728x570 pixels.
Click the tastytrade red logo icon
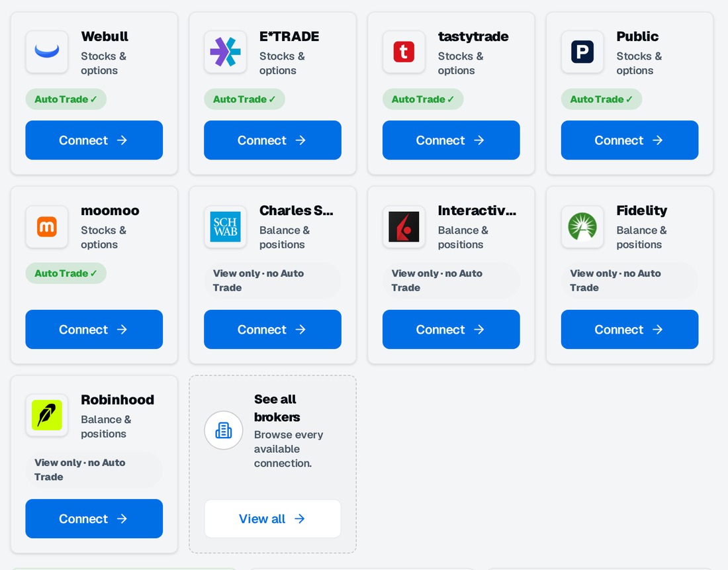pyautogui.click(x=404, y=52)
